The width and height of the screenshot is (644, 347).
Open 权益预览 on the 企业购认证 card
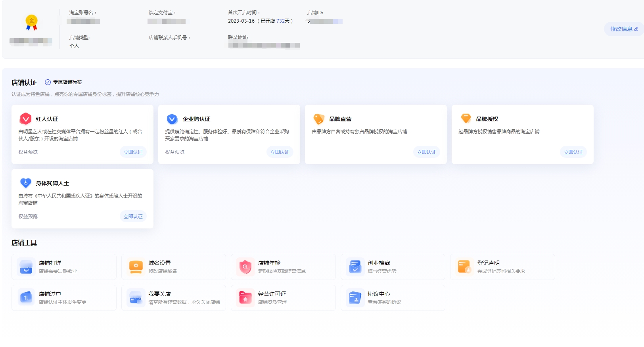point(175,152)
